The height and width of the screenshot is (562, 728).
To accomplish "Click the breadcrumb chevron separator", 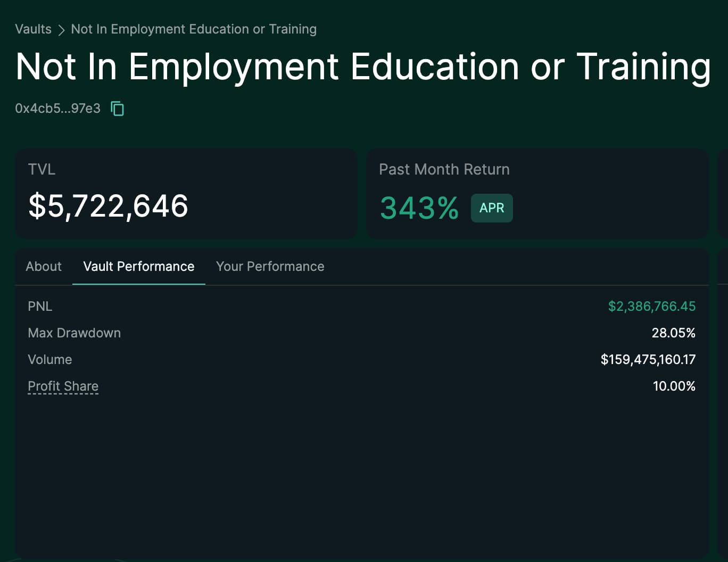I will coord(61,30).
